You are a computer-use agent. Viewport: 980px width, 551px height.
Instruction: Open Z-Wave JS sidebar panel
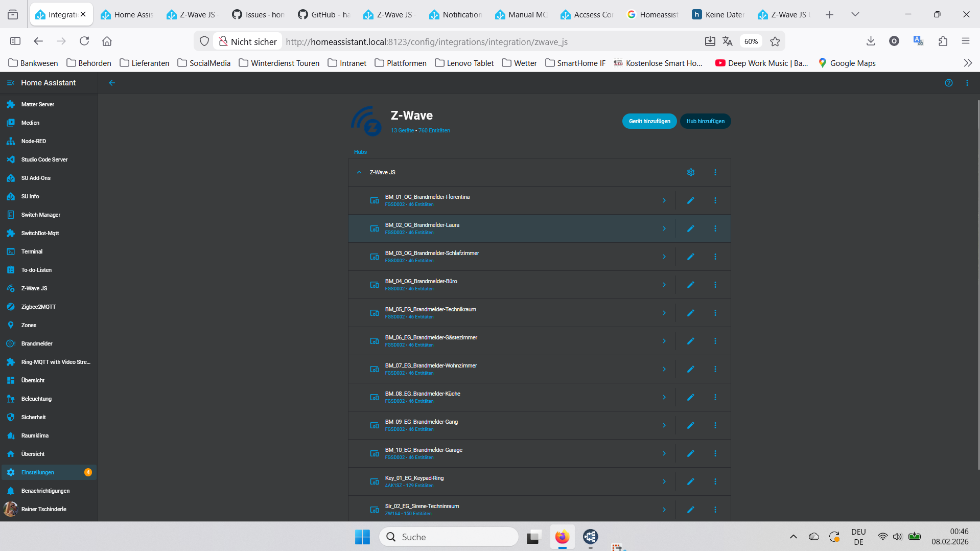[49, 288]
